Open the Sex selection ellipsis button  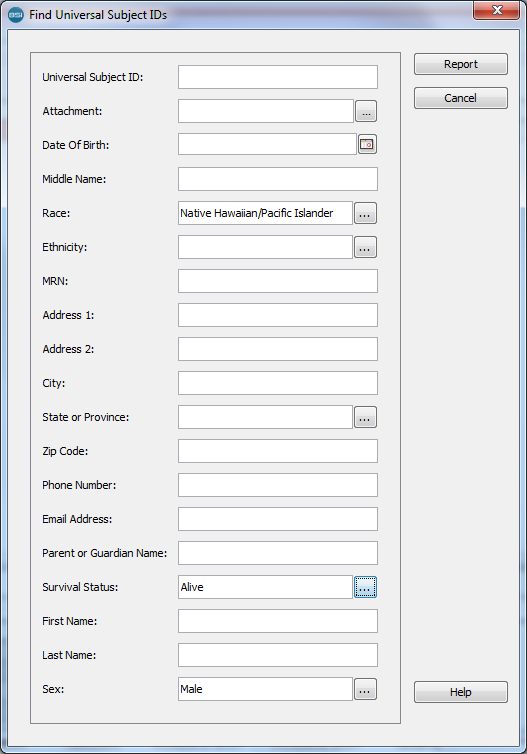[365, 689]
